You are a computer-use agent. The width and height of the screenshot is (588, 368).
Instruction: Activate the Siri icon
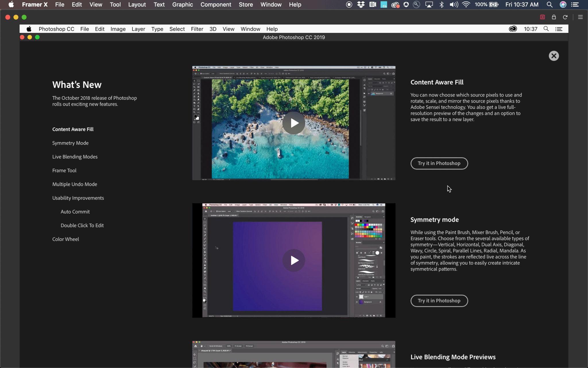pos(563,5)
